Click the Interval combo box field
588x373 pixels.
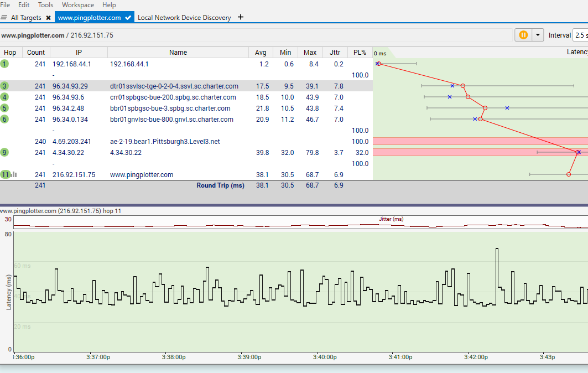580,35
